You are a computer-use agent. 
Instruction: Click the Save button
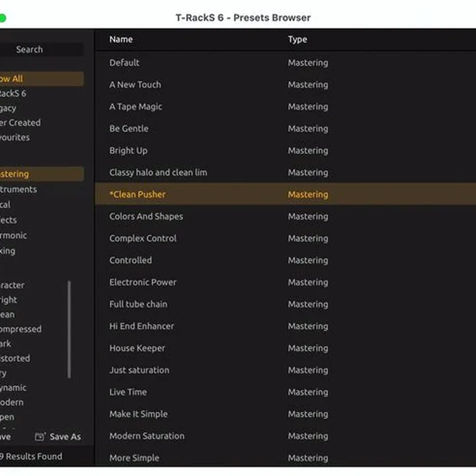5,437
